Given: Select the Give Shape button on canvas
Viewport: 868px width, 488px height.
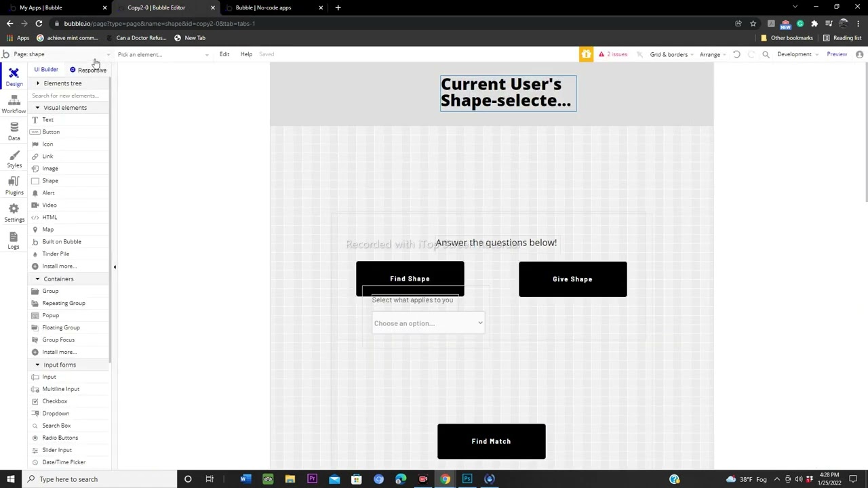Looking at the screenshot, I should 573,279.
